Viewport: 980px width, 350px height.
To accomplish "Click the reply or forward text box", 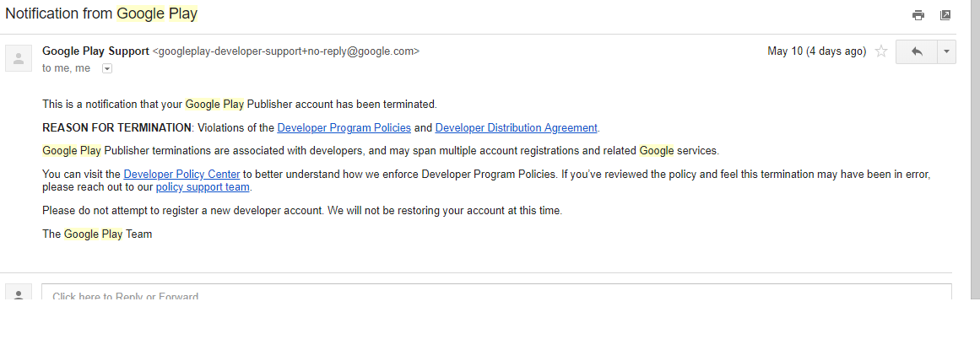I will pos(496,292).
